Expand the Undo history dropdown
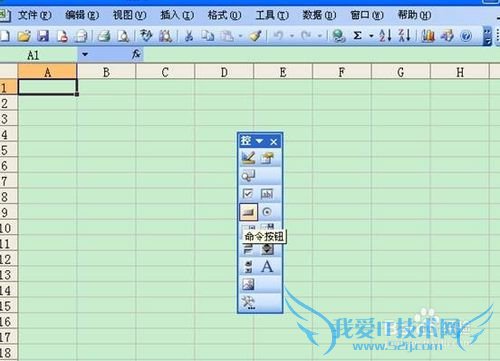The image size is (500, 361). (292, 36)
